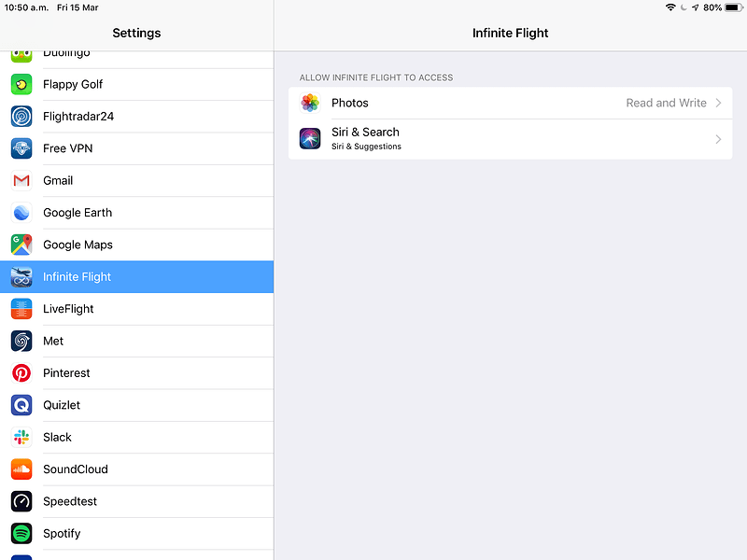Tap the Siri & Search icon
This screenshot has height=560, width=747.
point(310,139)
